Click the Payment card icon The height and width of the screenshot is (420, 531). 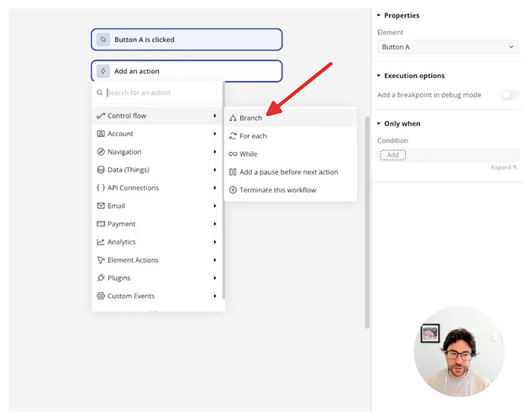point(101,223)
